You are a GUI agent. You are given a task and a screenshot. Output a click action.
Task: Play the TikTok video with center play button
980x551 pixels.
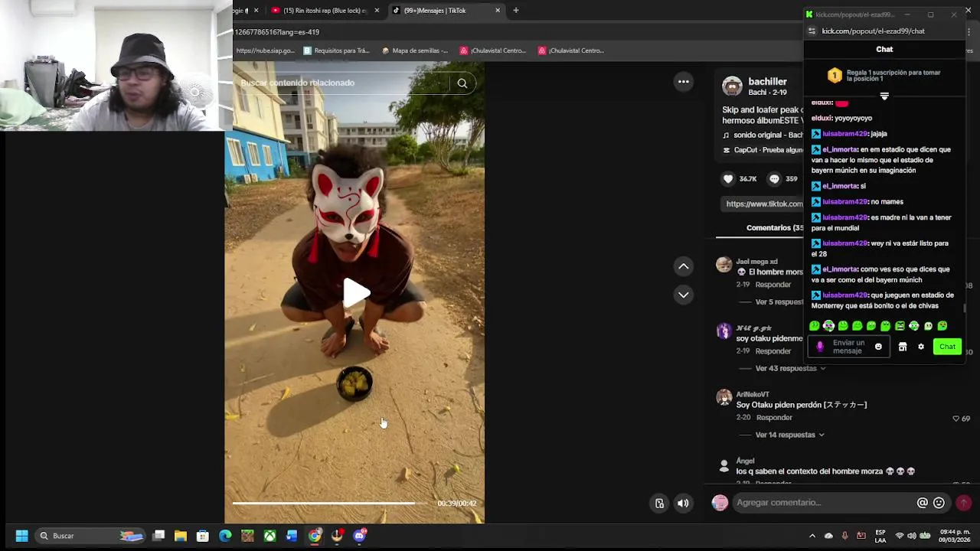pyautogui.click(x=356, y=293)
